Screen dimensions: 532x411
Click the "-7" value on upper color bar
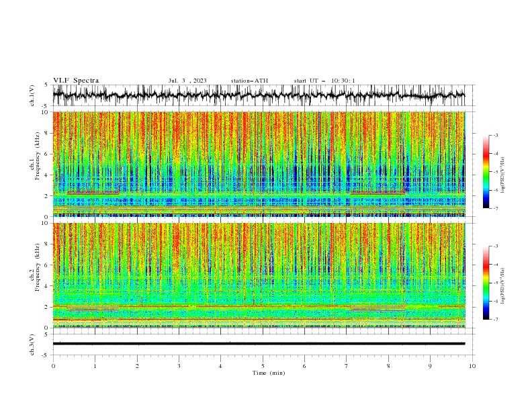pos(496,208)
